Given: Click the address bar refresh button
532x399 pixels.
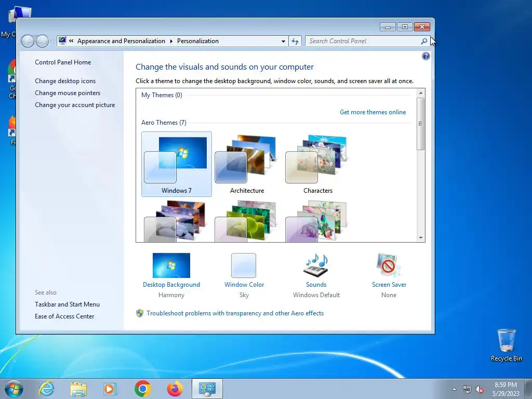Looking at the screenshot, I should (295, 41).
